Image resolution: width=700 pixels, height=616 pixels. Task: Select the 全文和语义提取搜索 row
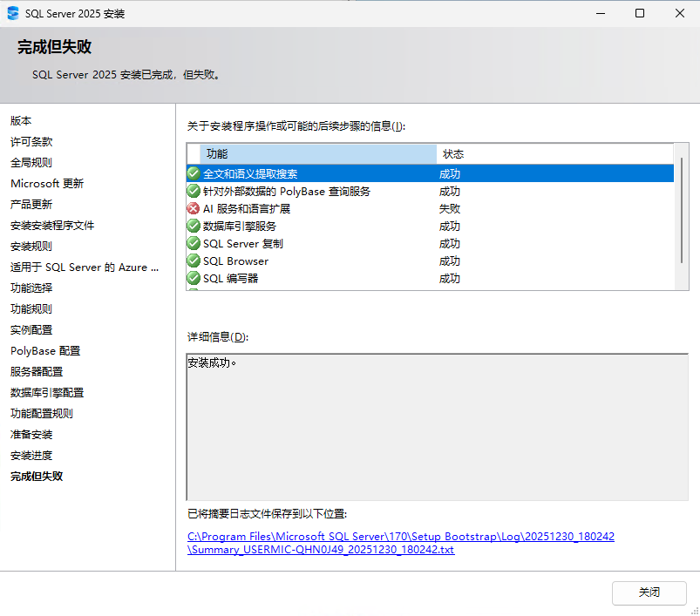(430, 173)
